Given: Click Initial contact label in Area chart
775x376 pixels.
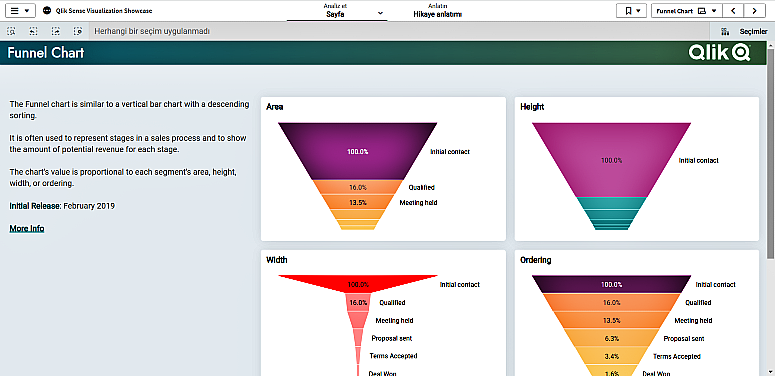Looking at the screenshot, I should pos(450,152).
